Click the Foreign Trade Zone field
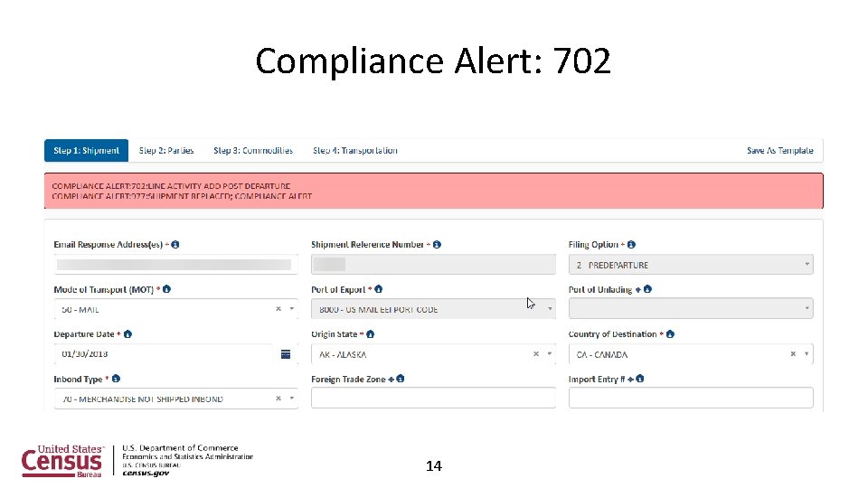The width and height of the screenshot is (868, 488). point(433,398)
